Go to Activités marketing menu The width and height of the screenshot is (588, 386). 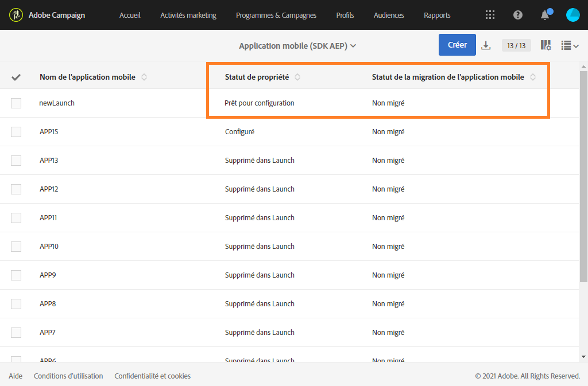pos(188,15)
